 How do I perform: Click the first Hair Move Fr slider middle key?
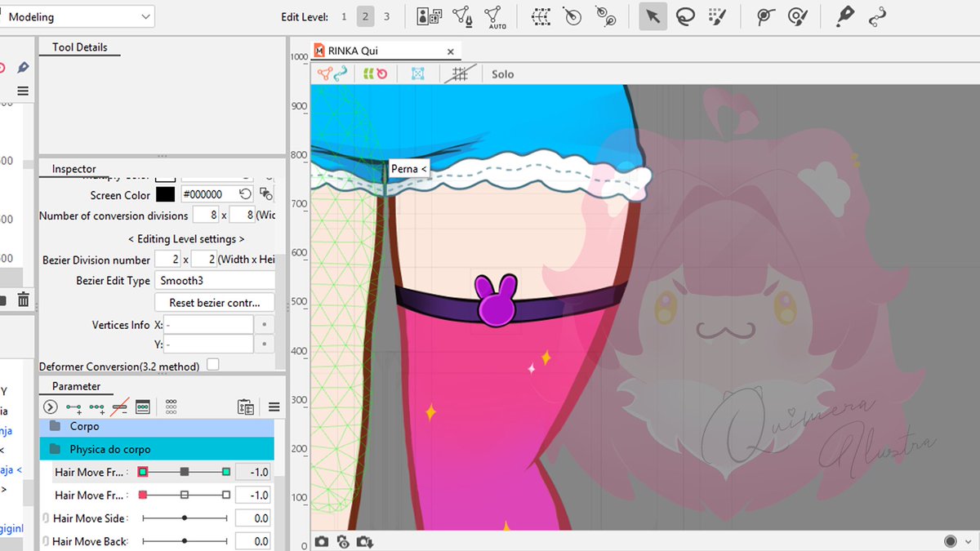185,472
